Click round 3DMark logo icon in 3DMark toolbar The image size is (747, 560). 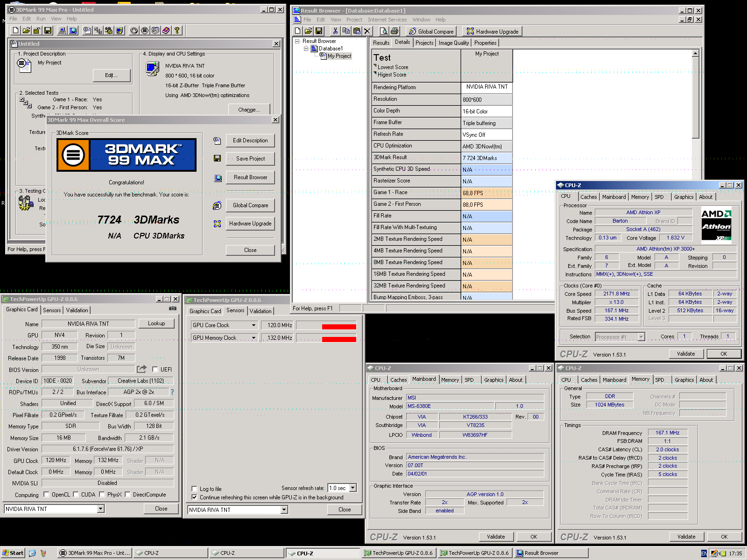[145, 30]
